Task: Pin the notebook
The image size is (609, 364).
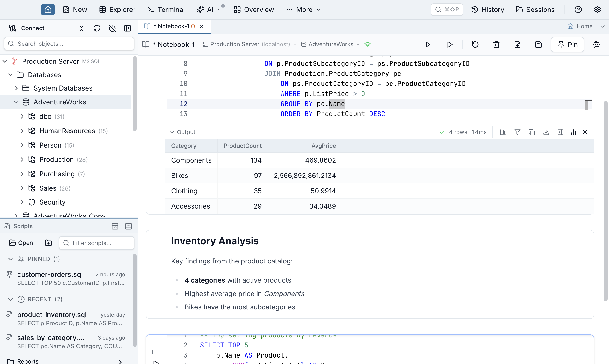Action: coord(568,44)
